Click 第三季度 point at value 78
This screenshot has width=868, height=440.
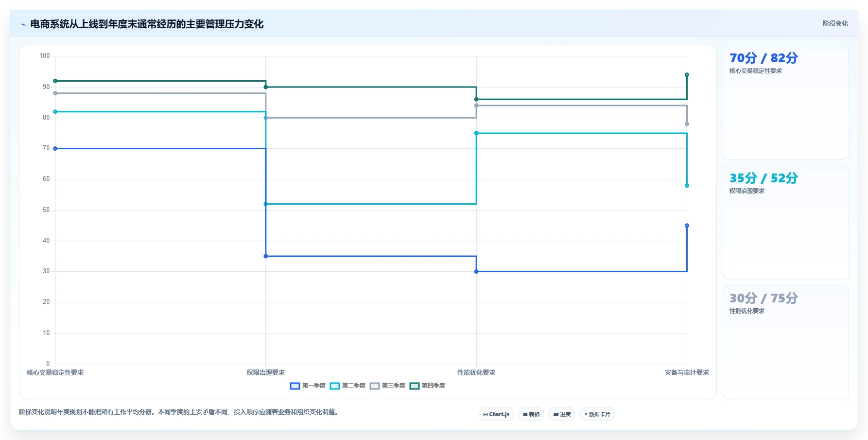tap(687, 124)
